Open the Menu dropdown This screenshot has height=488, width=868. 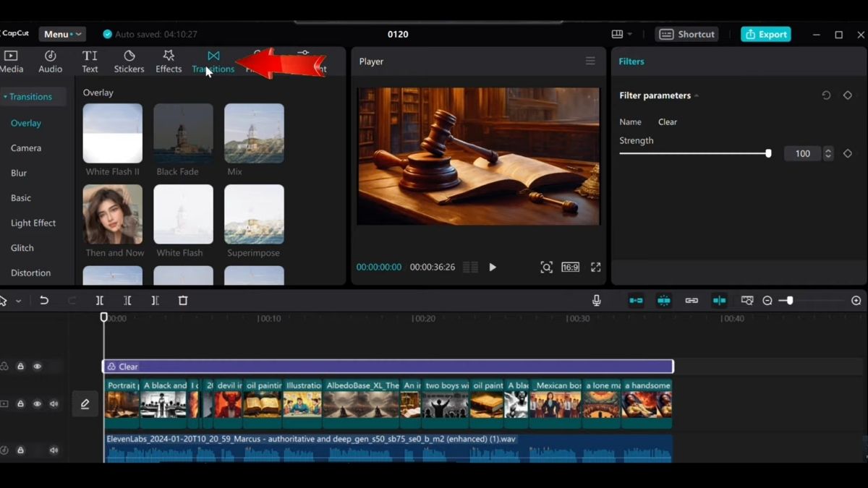pos(62,33)
